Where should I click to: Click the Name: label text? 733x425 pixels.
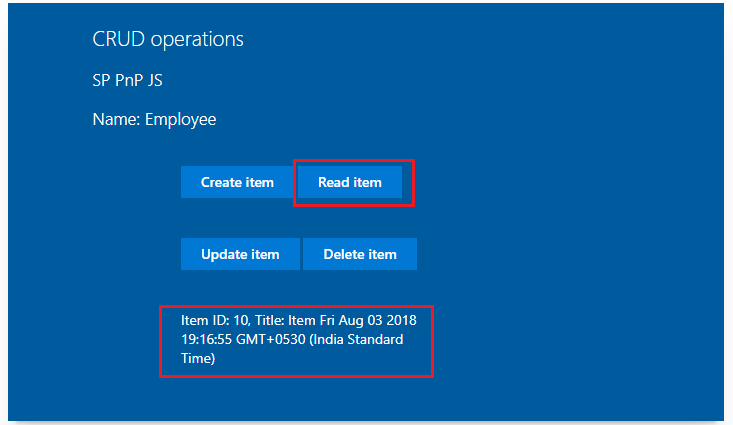coord(116,120)
